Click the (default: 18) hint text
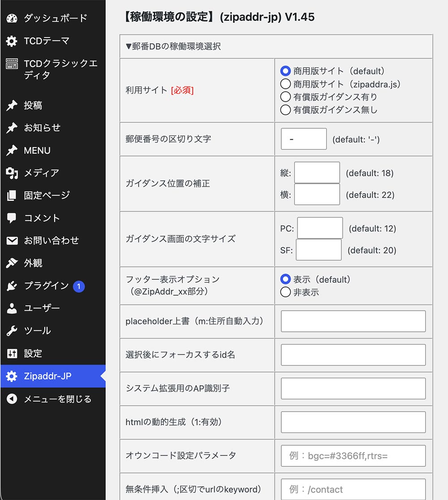This screenshot has height=500, width=448. pyautogui.click(x=370, y=173)
